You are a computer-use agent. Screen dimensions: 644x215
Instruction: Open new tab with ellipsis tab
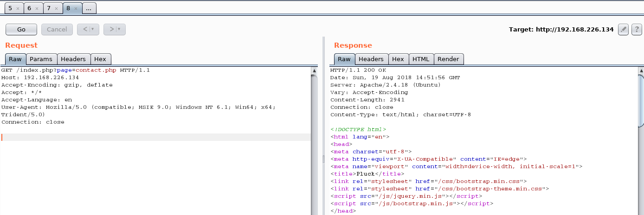pos(89,8)
